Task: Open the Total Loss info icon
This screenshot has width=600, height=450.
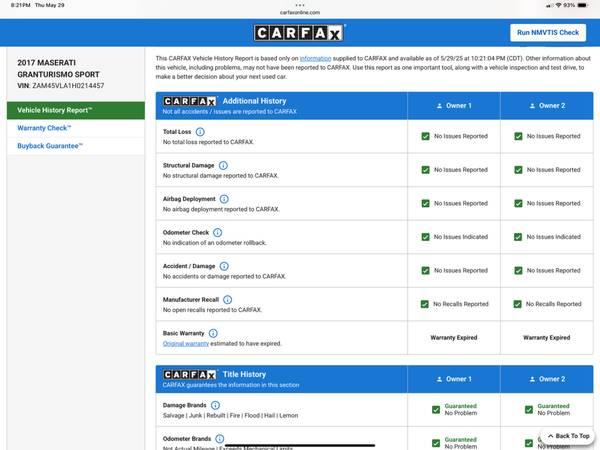Action: 200,132
